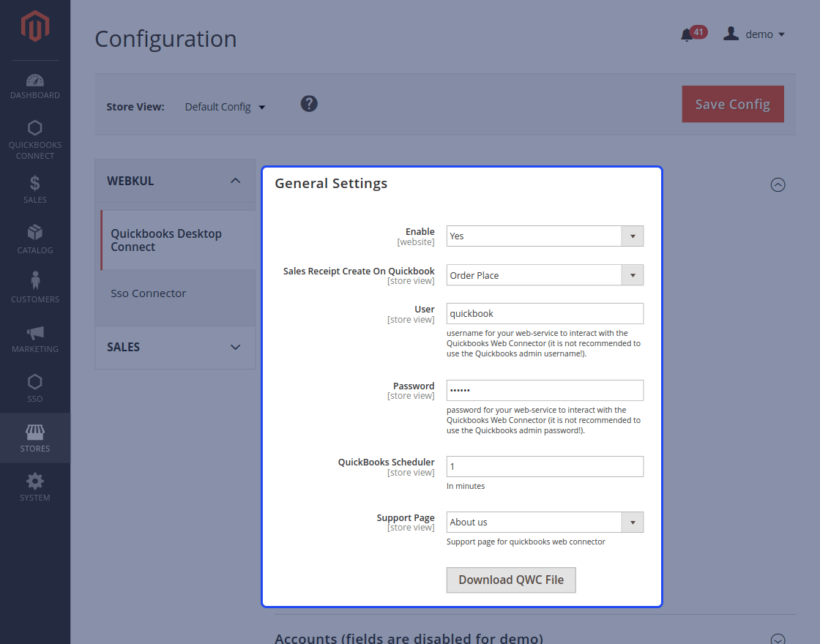Click the Store View: label
The height and width of the screenshot is (644, 820).
click(x=135, y=107)
